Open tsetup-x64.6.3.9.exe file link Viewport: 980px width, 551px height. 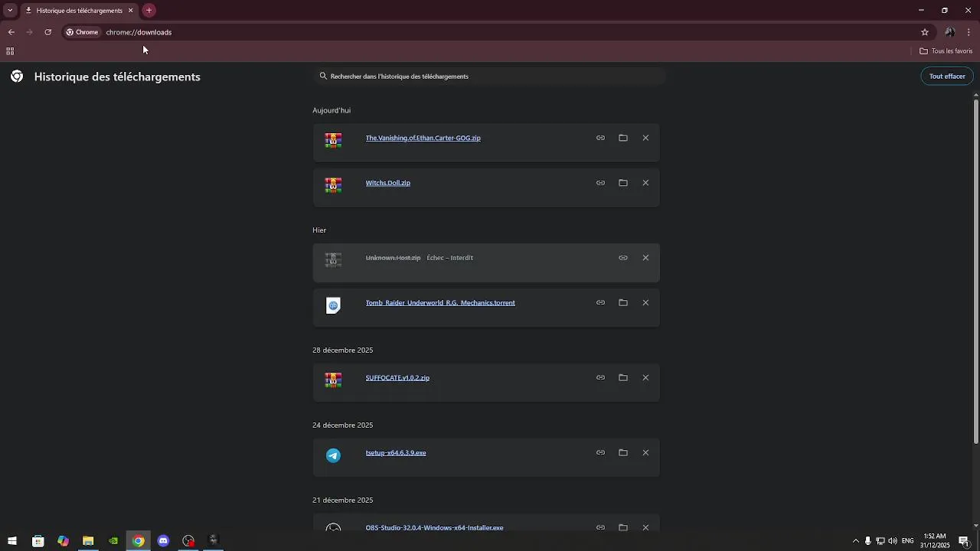396,452
